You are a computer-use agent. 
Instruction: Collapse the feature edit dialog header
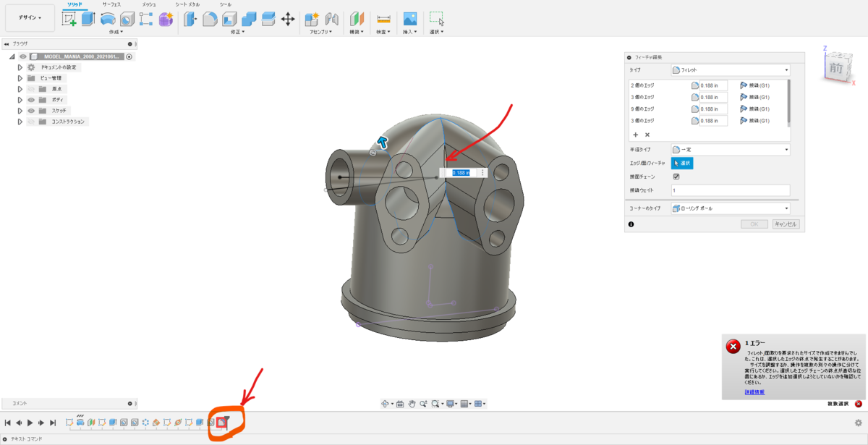(629, 57)
